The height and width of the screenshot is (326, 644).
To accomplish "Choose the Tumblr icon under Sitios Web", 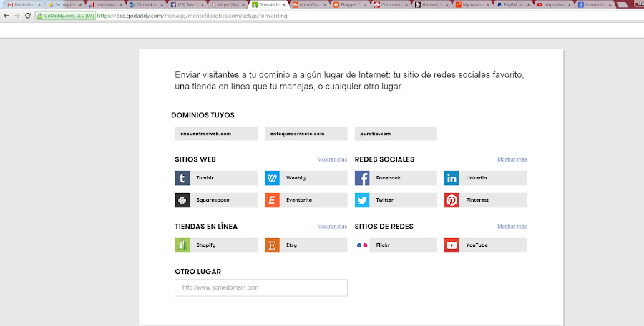I will click(182, 178).
